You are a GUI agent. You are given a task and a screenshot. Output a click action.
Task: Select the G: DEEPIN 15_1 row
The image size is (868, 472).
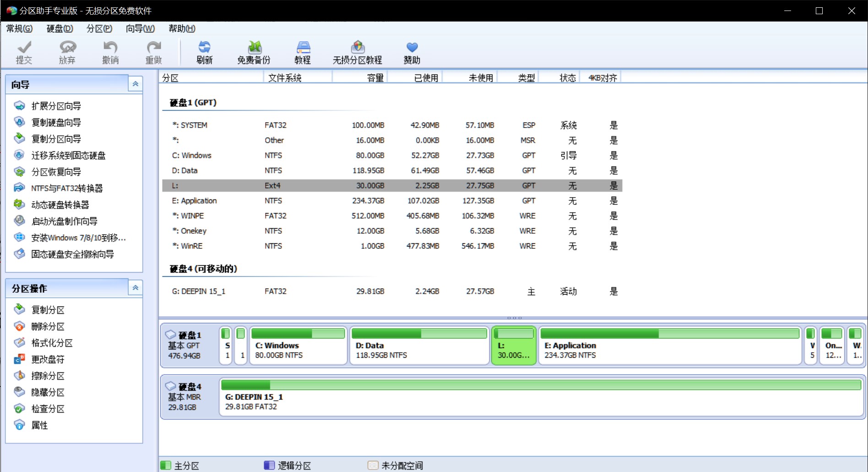tap(392, 291)
